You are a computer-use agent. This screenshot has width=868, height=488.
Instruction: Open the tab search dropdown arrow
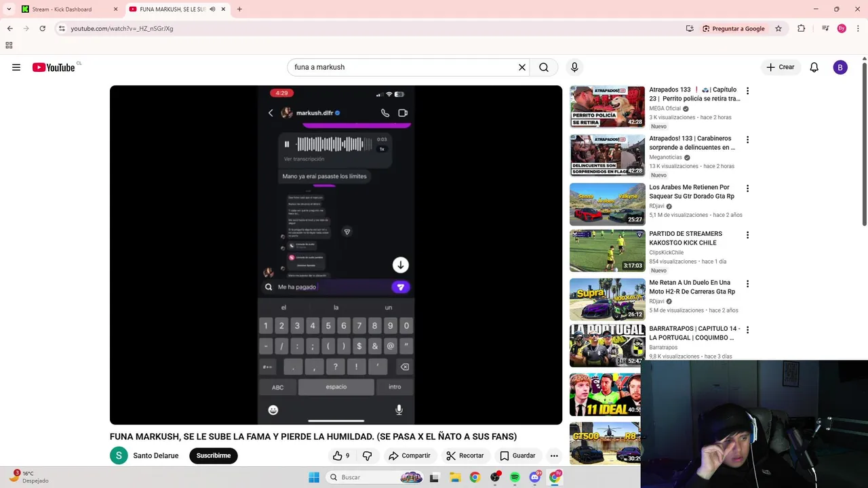coord(9,9)
